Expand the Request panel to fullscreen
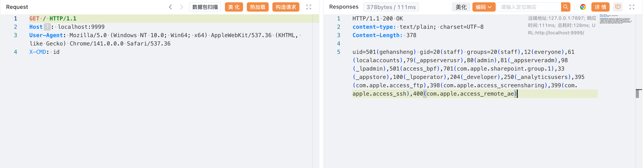Image resolution: width=644 pixels, height=168 pixels. click(x=308, y=7)
